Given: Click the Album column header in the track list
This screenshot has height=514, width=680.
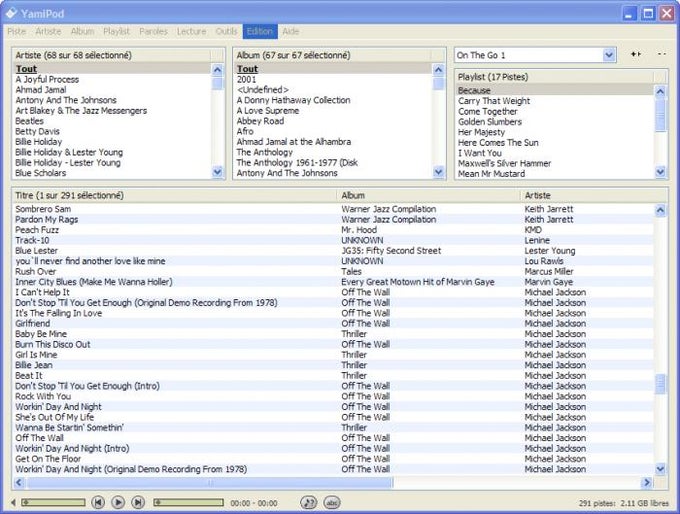Looking at the screenshot, I should click(429, 196).
